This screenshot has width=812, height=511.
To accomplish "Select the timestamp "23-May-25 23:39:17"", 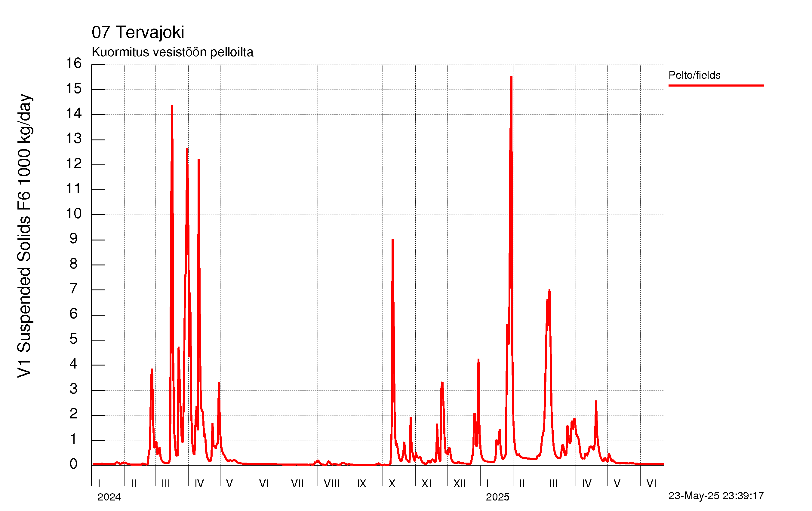I will 716,495.
